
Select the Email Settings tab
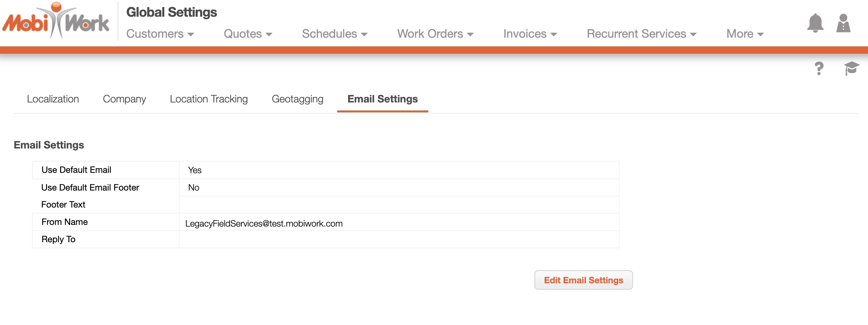(x=382, y=99)
